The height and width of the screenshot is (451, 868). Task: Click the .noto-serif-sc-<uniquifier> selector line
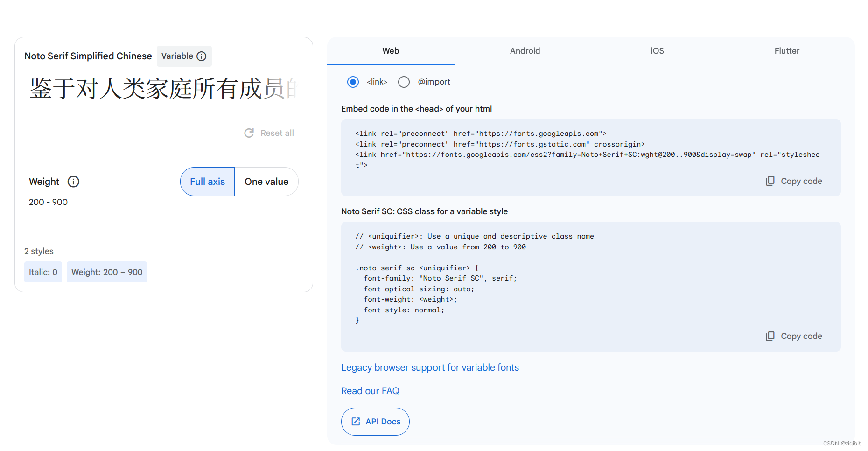pyautogui.click(x=417, y=268)
